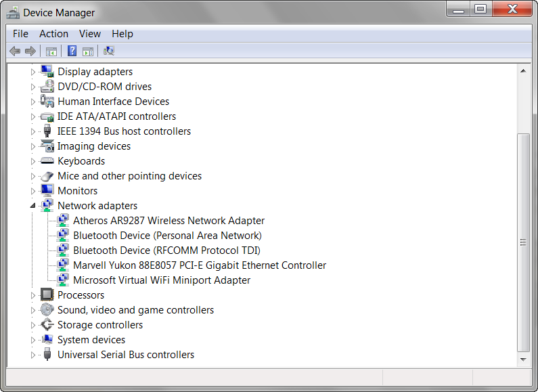Select the System devices label
The image size is (538, 392).
(91, 339)
